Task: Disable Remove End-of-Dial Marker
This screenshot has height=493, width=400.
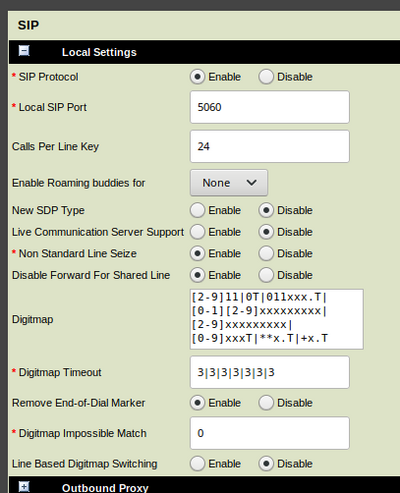Action: click(266, 403)
